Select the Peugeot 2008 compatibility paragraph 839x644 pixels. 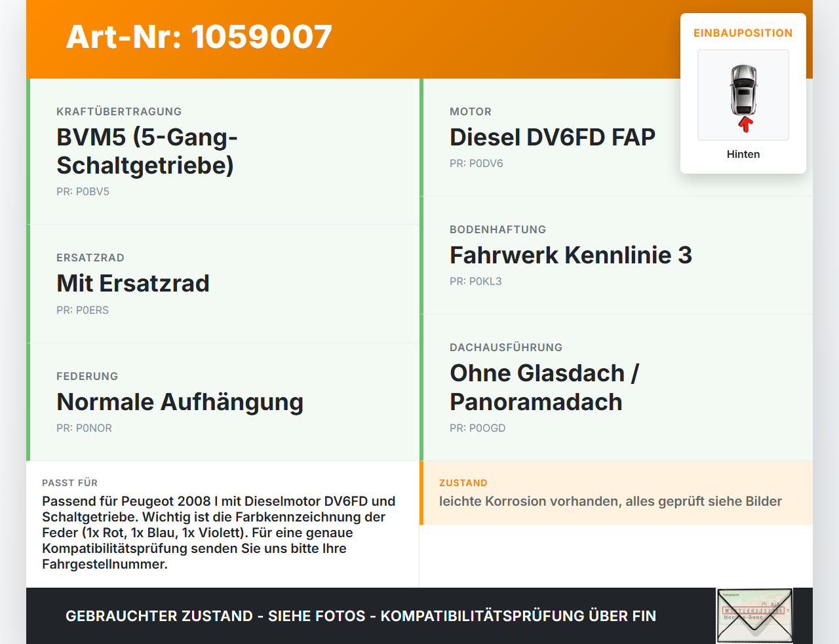tap(219, 533)
